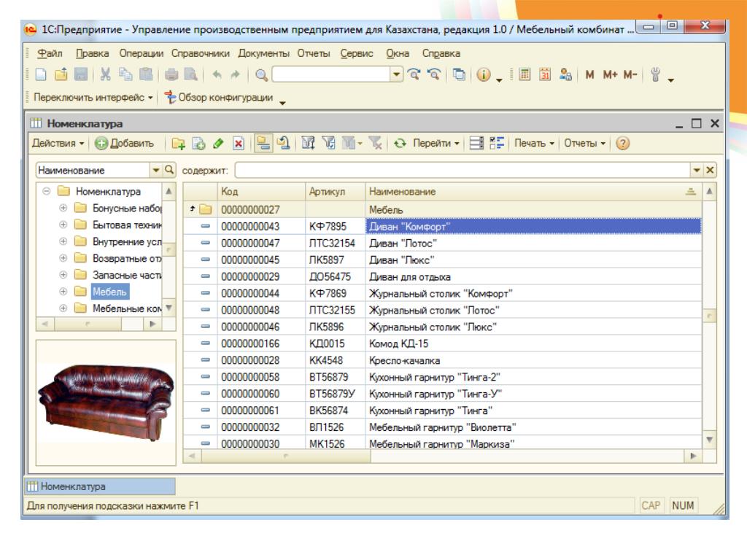Click the Print icon in main toolbar
The height and width of the screenshot is (560, 747).
pos(171,74)
